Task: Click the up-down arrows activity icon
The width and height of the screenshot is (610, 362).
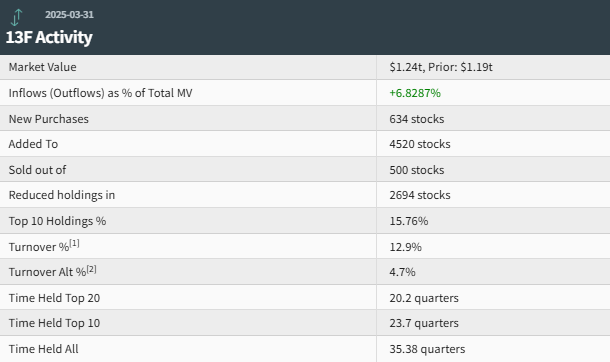Action: 16,17
